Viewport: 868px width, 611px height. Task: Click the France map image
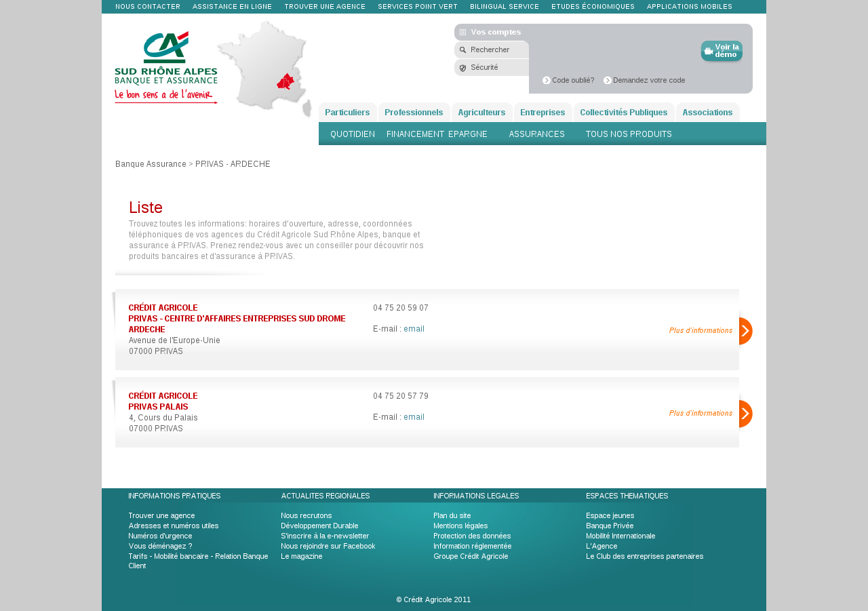(264, 69)
